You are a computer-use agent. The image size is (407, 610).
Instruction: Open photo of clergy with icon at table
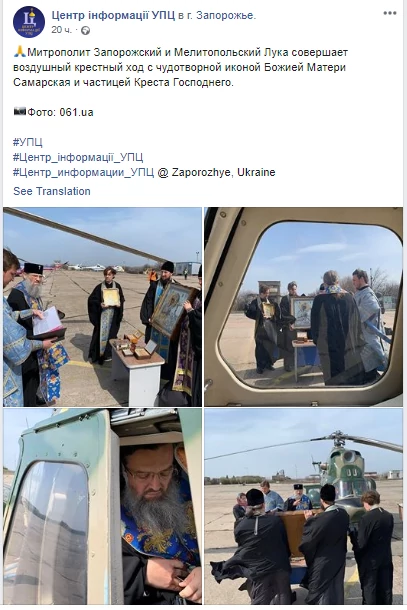click(x=102, y=307)
